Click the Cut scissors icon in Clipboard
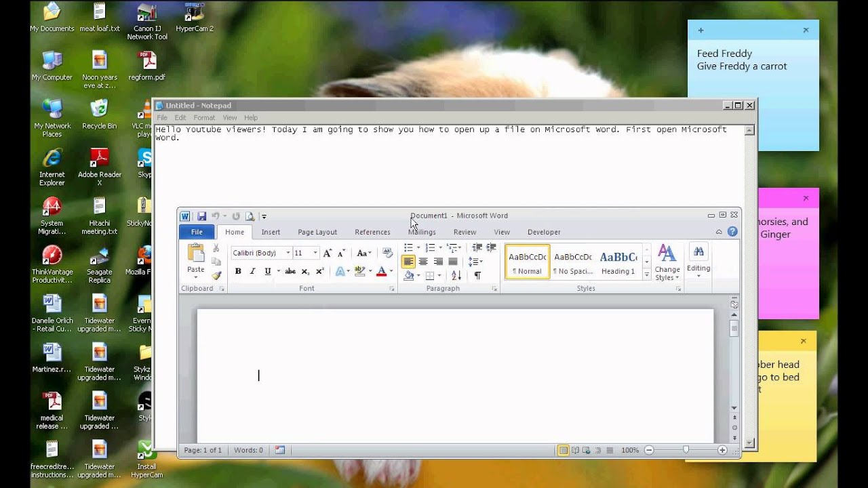Image resolution: width=868 pixels, height=488 pixels. coord(216,249)
